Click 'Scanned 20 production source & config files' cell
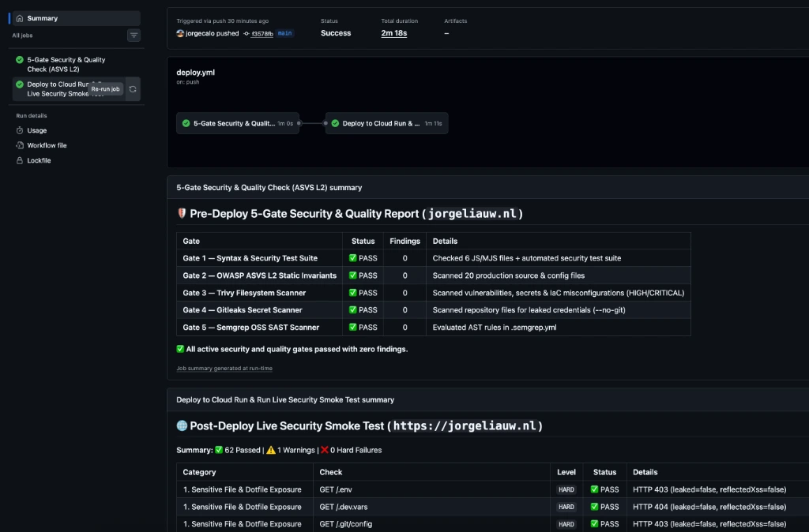 click(559, 275)
